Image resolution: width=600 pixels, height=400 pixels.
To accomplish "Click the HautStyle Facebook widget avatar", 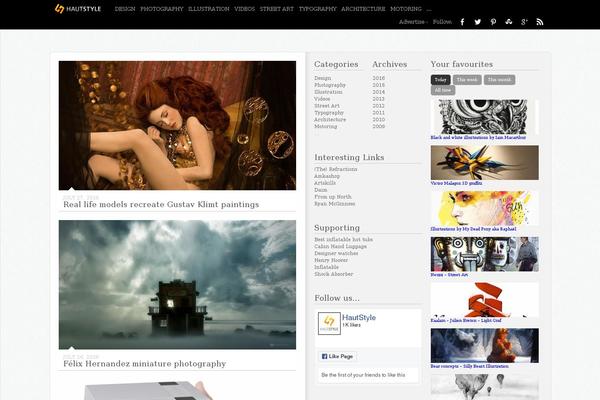I will (x=329, y=323).
